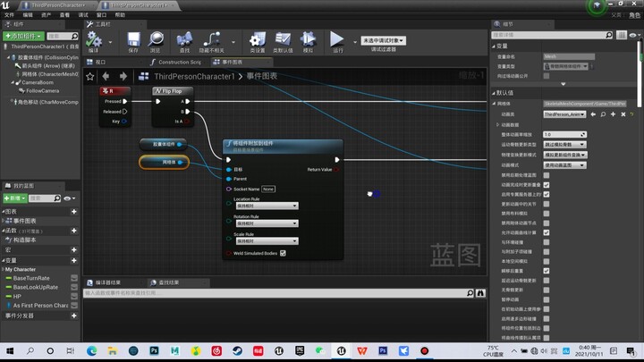Click the find-results search input field
The width and height of the screenshot is (644, 362).
tap(278, 293)
